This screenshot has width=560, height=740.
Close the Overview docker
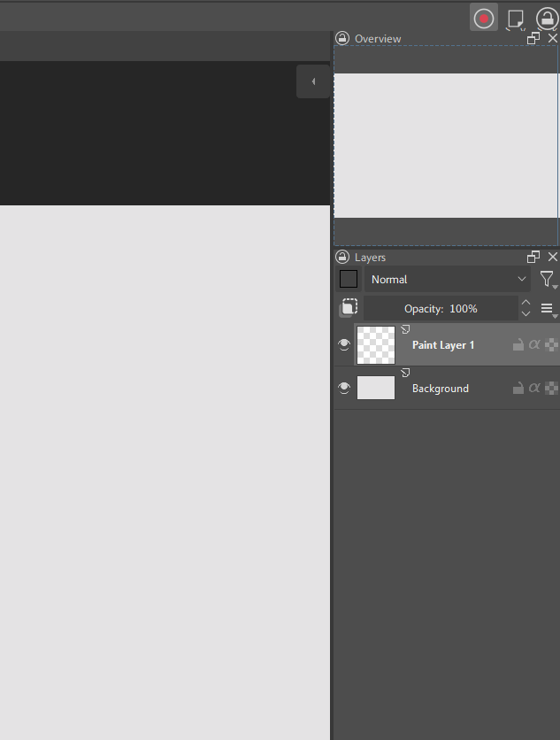552,38
